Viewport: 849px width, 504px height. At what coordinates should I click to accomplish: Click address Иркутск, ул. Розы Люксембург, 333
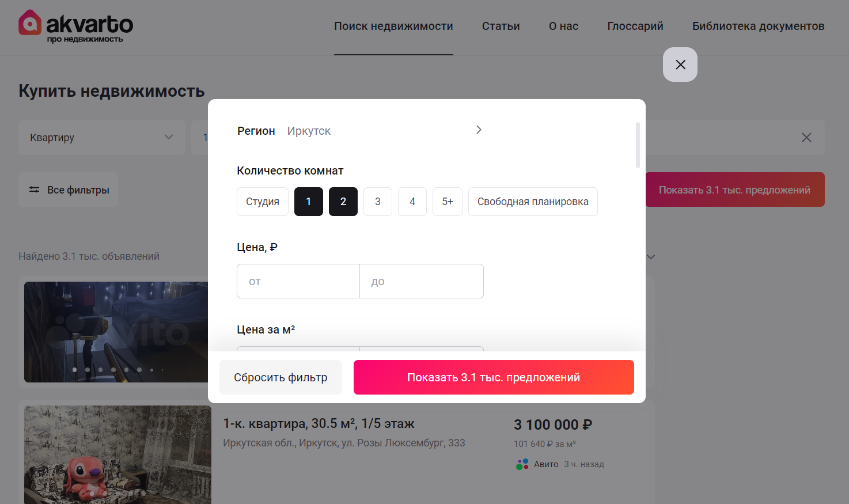344,443
